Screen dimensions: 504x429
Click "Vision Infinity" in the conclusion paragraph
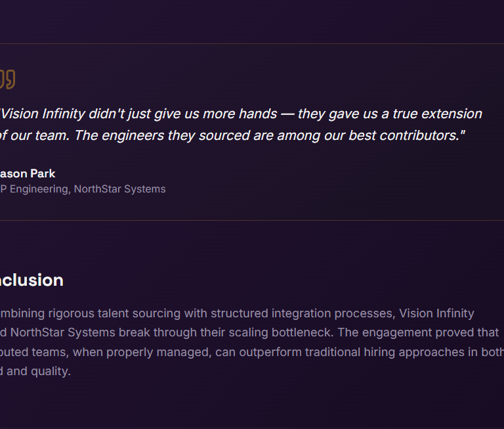(436, 313)
